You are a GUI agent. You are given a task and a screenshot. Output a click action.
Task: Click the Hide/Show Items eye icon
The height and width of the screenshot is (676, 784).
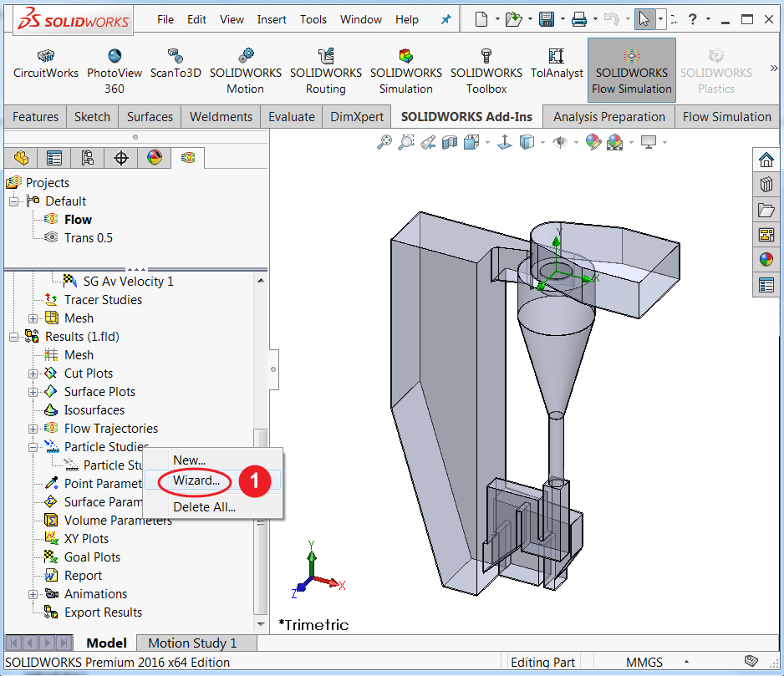(x=560, y=143)
